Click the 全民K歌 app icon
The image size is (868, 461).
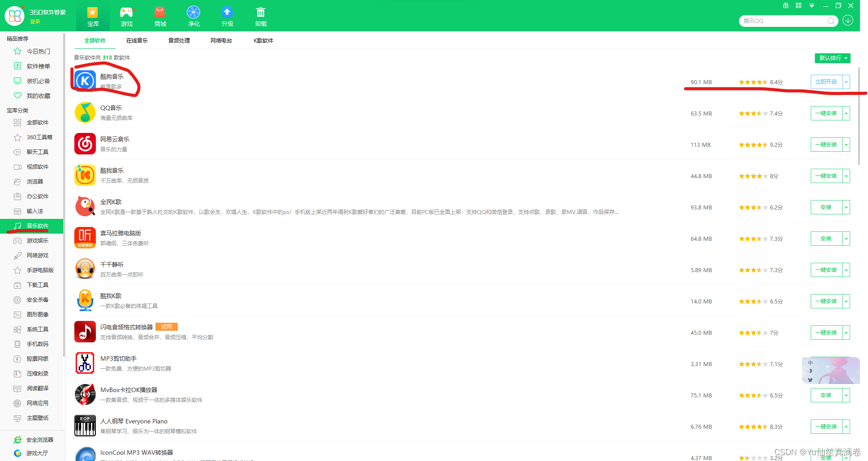point(85,206)
